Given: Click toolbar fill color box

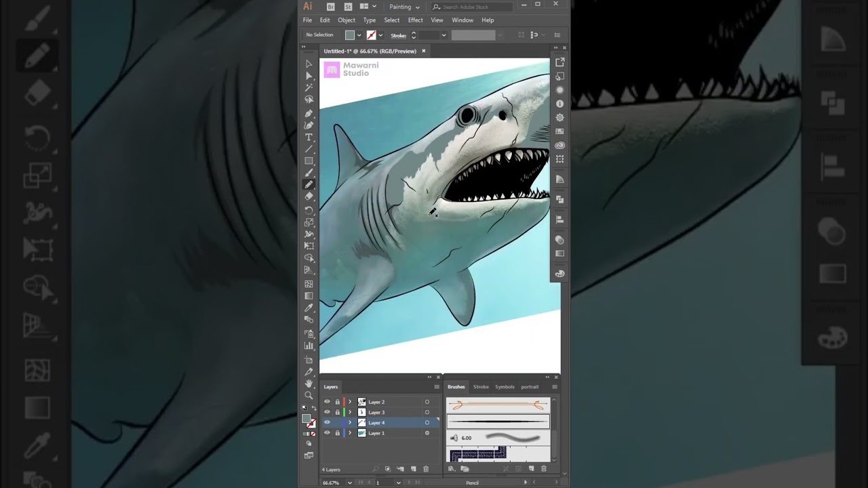Looking at the screenshot, I should tap(307, 419).
